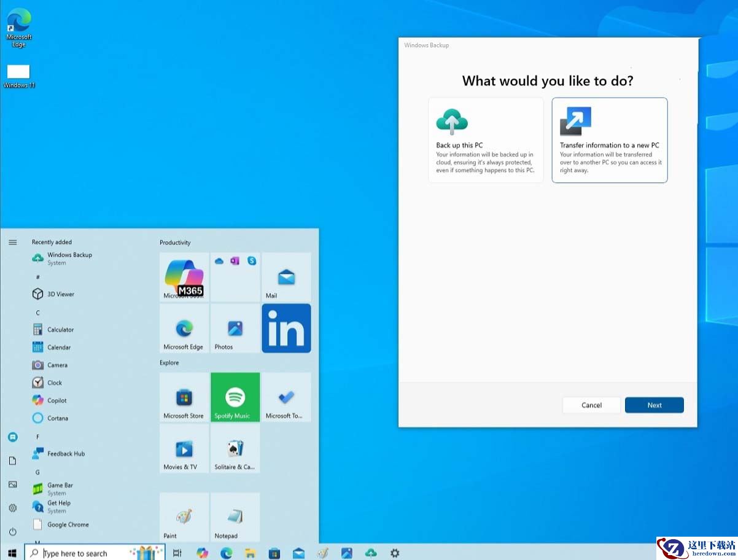
Task: Open Cortana from the Start app list
Action: (50, 419)
